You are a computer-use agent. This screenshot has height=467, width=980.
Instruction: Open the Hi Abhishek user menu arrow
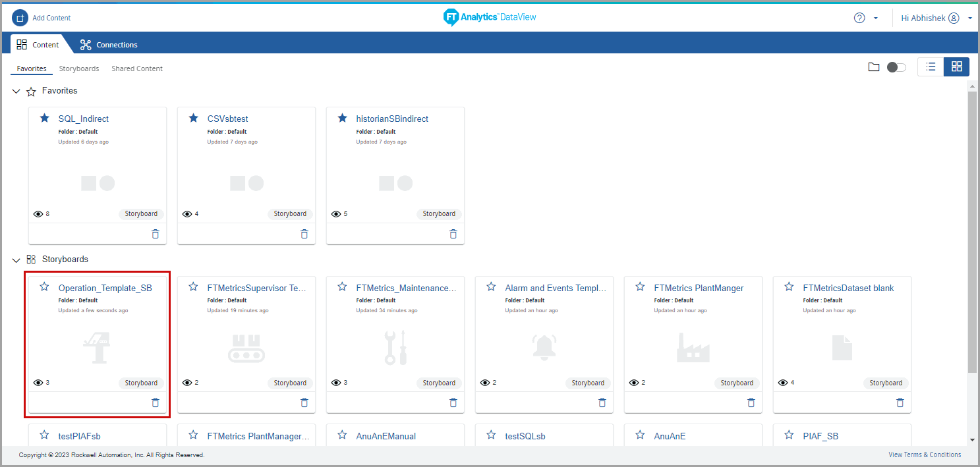click(970, 18)
